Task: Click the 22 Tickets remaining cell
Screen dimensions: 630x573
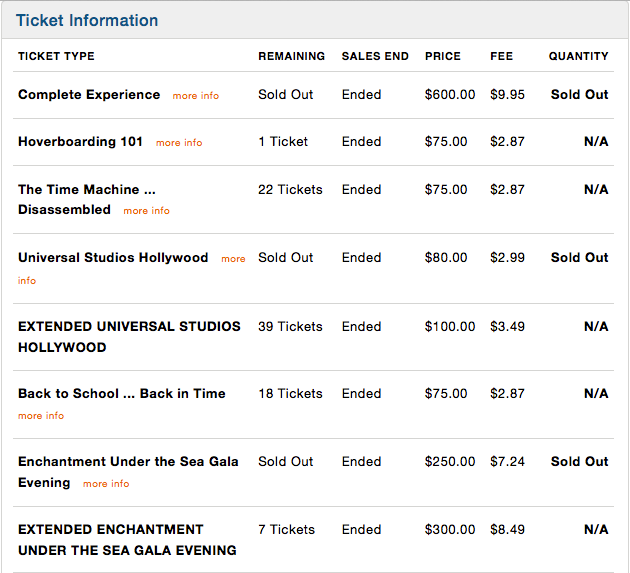Action: (290, 189)
